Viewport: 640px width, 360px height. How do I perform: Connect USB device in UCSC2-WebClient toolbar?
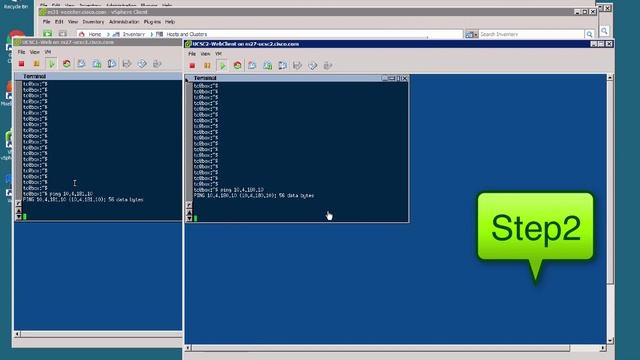click(328, 65)
